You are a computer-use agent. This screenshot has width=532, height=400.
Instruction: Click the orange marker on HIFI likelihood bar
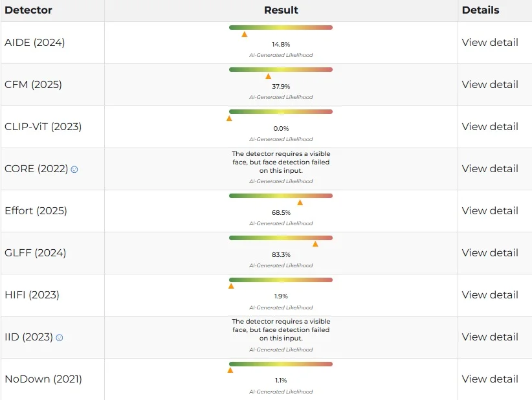(231, 286)
